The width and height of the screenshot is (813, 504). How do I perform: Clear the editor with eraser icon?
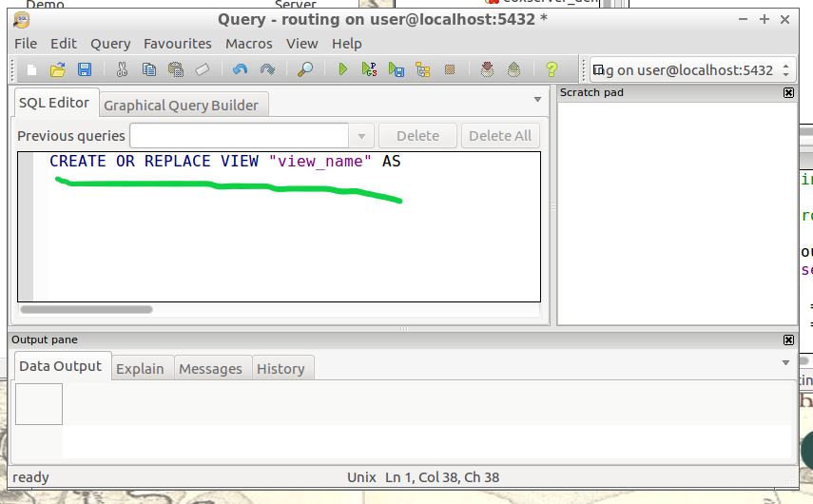tap(202, 69)
